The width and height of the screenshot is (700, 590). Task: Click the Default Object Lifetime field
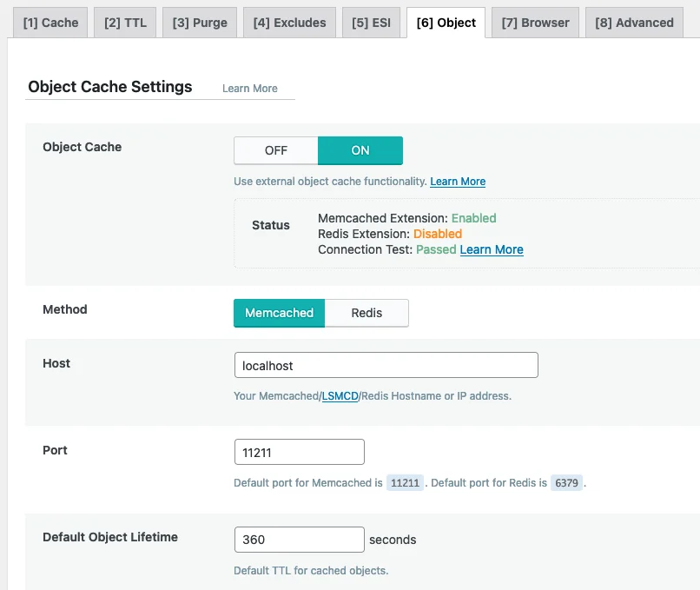(299, 540)
